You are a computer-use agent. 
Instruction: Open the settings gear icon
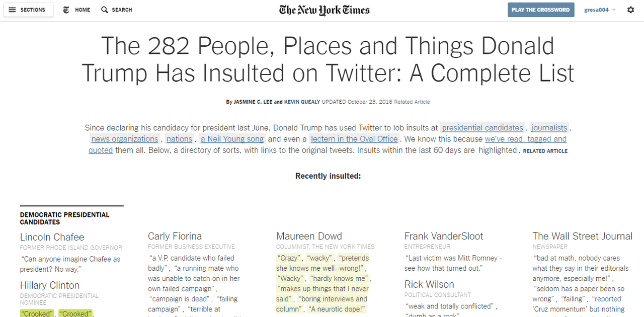click(630, 10)
